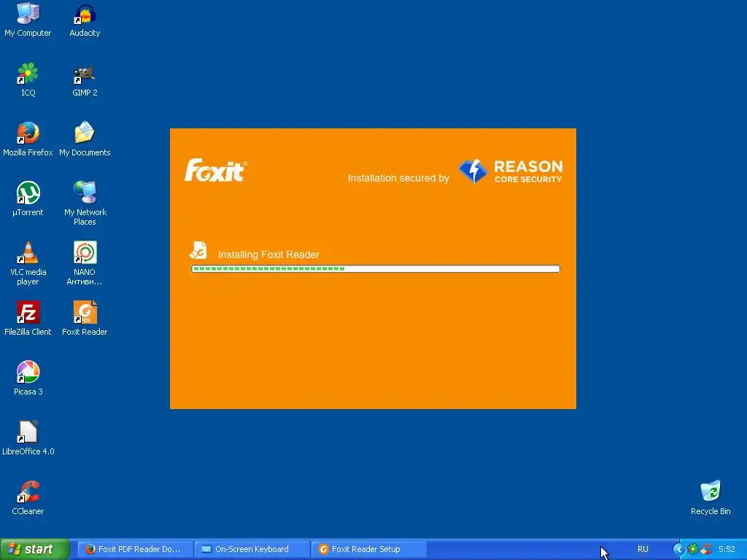Click the RU language indicator in taskbar
This screenshot has width=747, height=560.
(643, 549)
